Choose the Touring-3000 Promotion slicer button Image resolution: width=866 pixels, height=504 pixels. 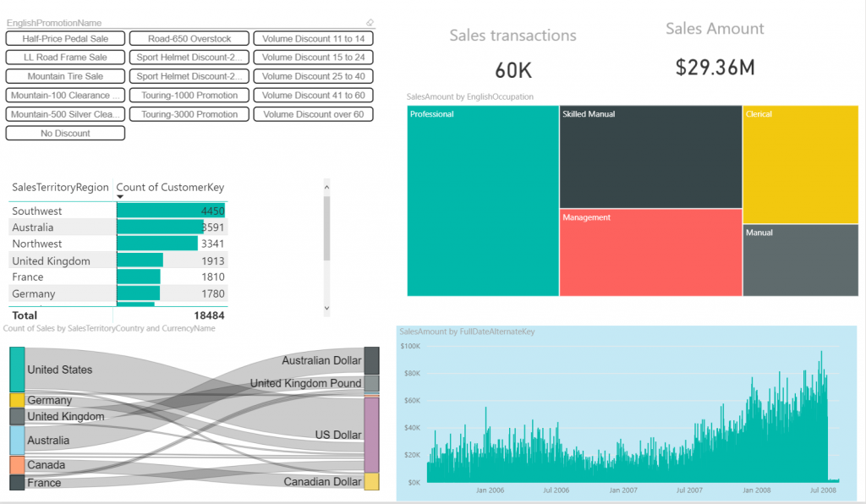189,114
